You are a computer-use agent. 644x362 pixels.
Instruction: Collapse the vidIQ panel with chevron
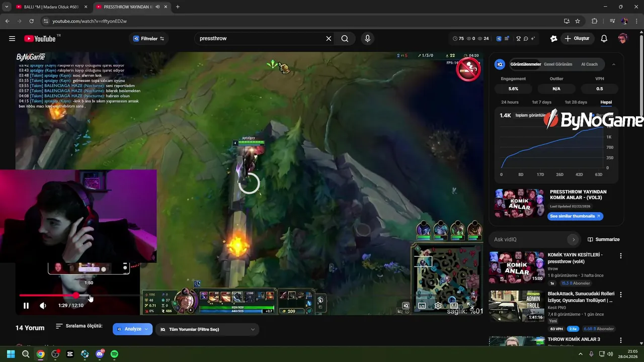tap(613, 64)
